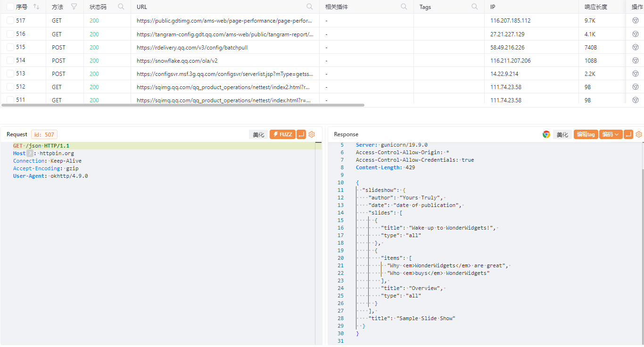Tick the checkbox for row 516

[10, 34]
